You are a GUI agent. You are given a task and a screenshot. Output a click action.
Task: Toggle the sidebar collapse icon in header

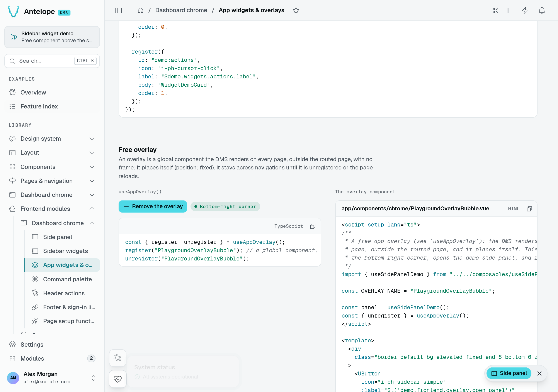(x=118, y=10)
